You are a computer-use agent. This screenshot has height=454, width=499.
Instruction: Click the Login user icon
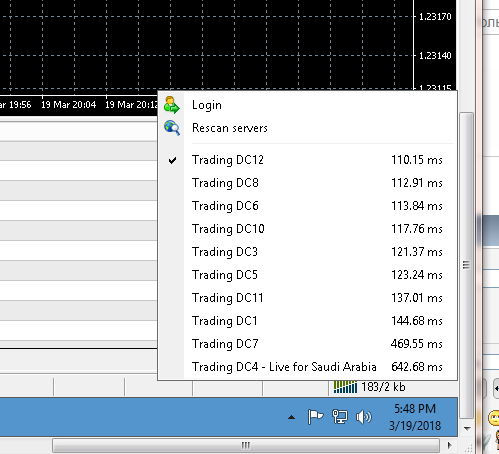[x=172, y=105]
